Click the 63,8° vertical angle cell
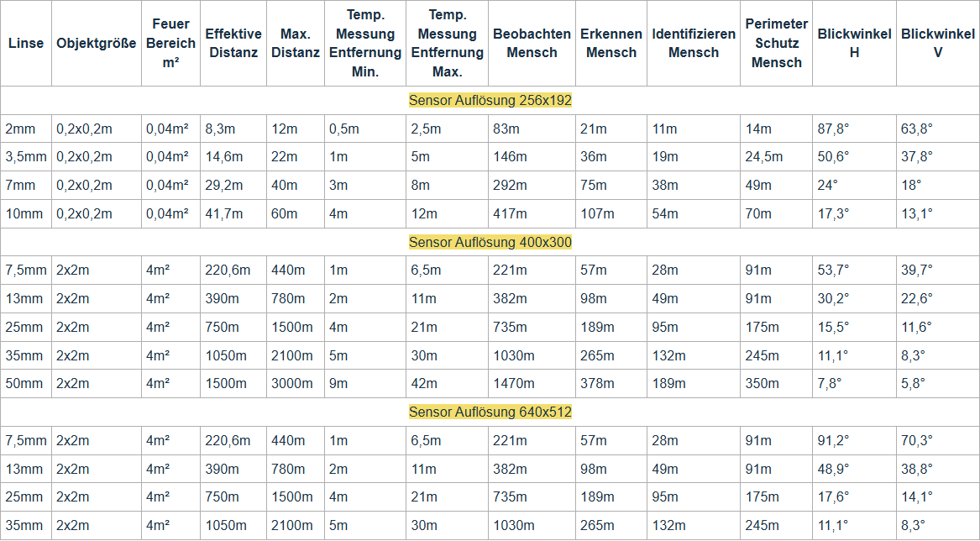Screen dimensions: 980x541 pyautogui.click(x=917, y=129)
